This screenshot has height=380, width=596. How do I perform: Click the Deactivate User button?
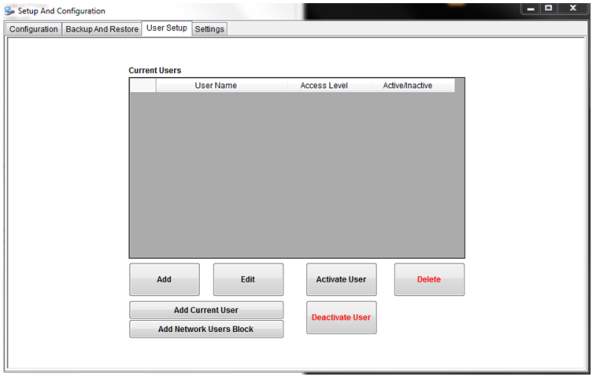point(341,317)
